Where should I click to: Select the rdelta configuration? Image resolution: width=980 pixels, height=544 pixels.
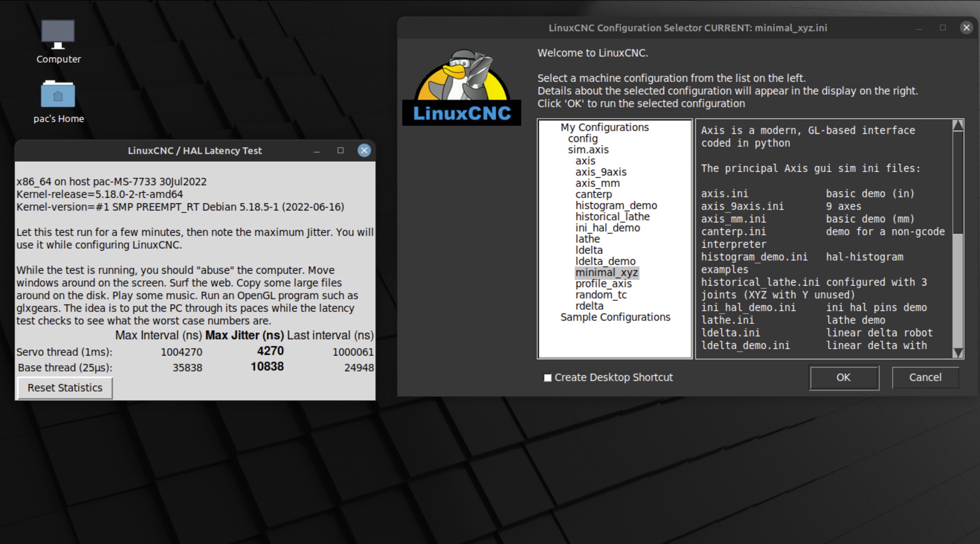[589, 306]
